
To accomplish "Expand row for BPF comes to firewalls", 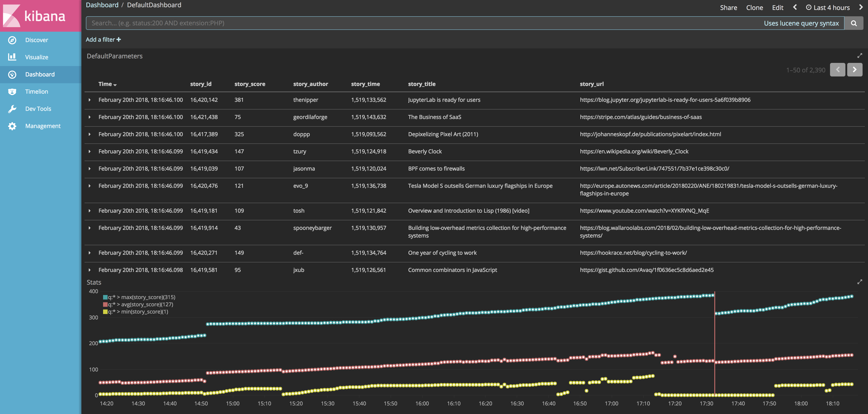I will (89, 169).
